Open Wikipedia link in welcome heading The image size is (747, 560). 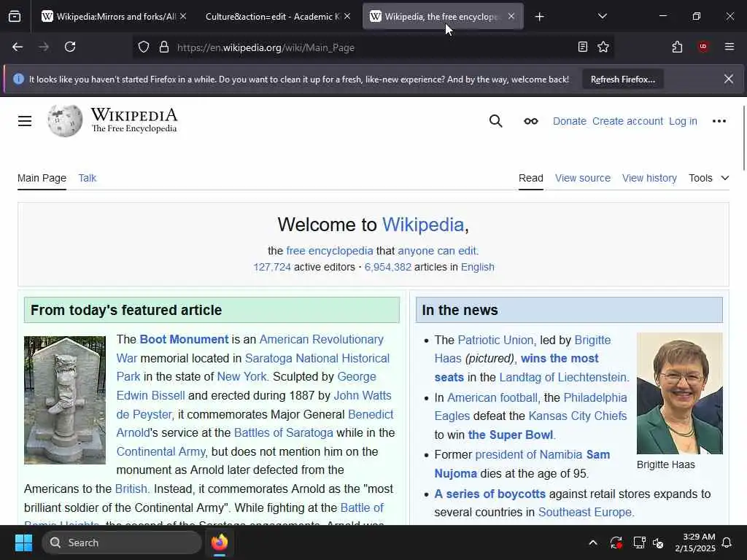pyautogui.click(x=423, y=225)
